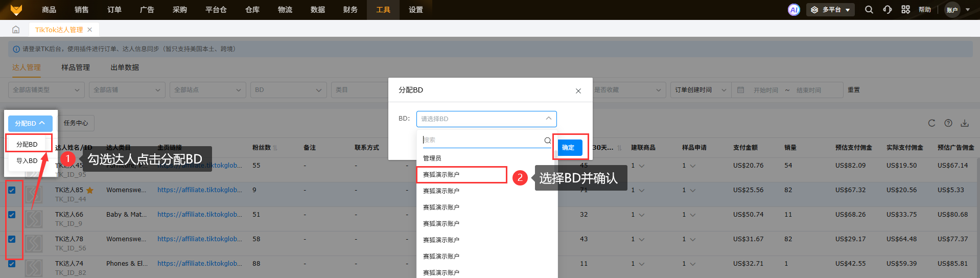Toggle checkbox for TK达人66 row
980x278 pixels.
[x=12, y=215]
